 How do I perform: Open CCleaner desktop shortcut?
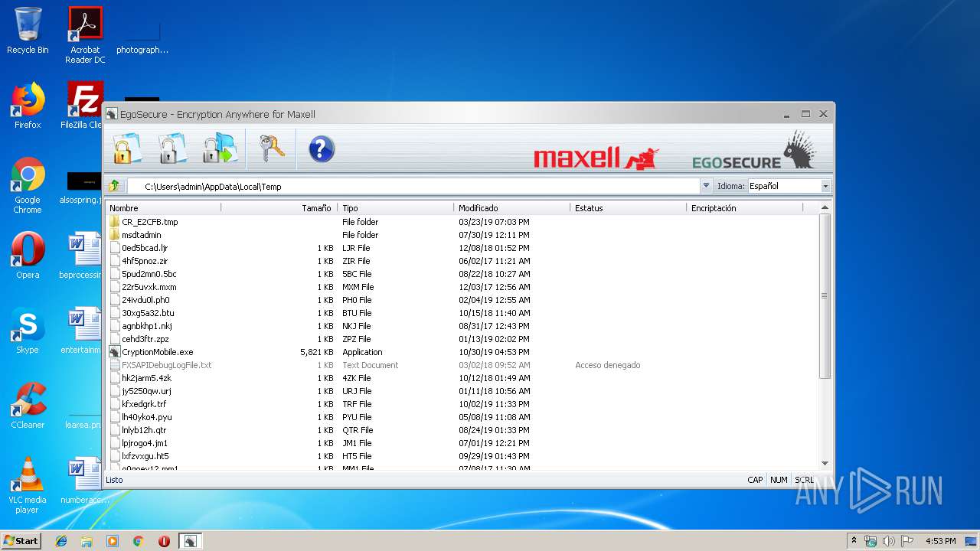(x=28, y=406)
